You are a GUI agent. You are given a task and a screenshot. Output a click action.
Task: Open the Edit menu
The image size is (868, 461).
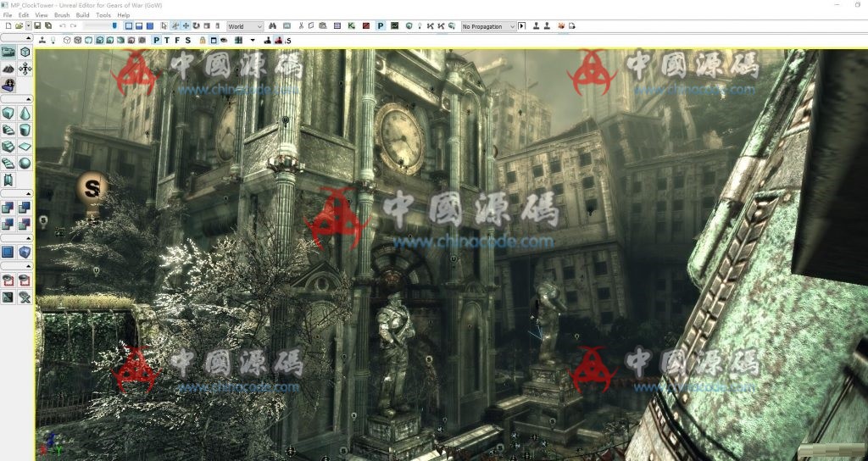coord(23,15)
